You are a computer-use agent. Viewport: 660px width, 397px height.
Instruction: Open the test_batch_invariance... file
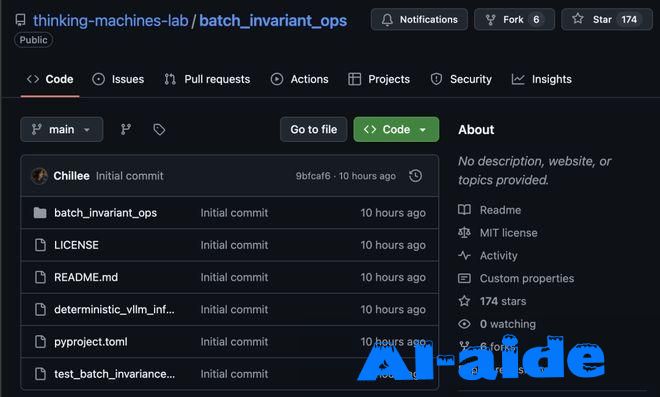(114, 374)
